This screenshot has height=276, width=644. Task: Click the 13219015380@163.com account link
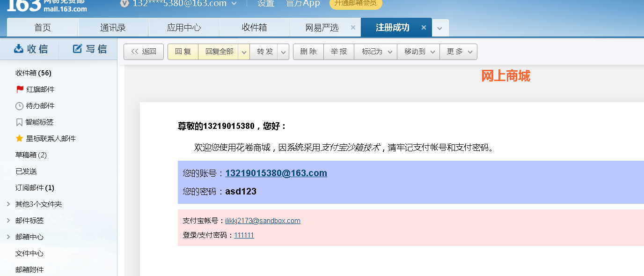pyautogui.click(x=276, y=173)
